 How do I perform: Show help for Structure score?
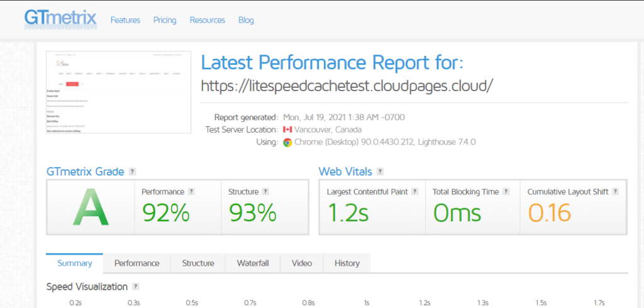click(x=265, y=191)
